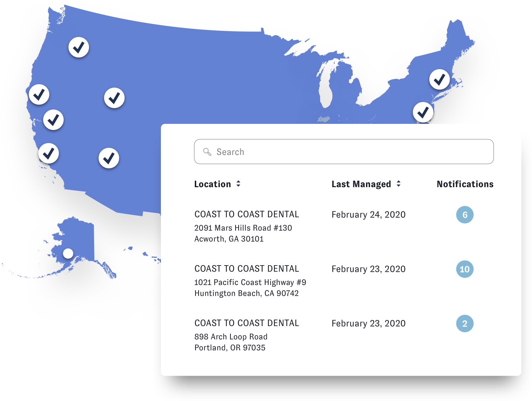Select the checkmark marker in central California
The image size is (532, 401).
coord(53,120)
